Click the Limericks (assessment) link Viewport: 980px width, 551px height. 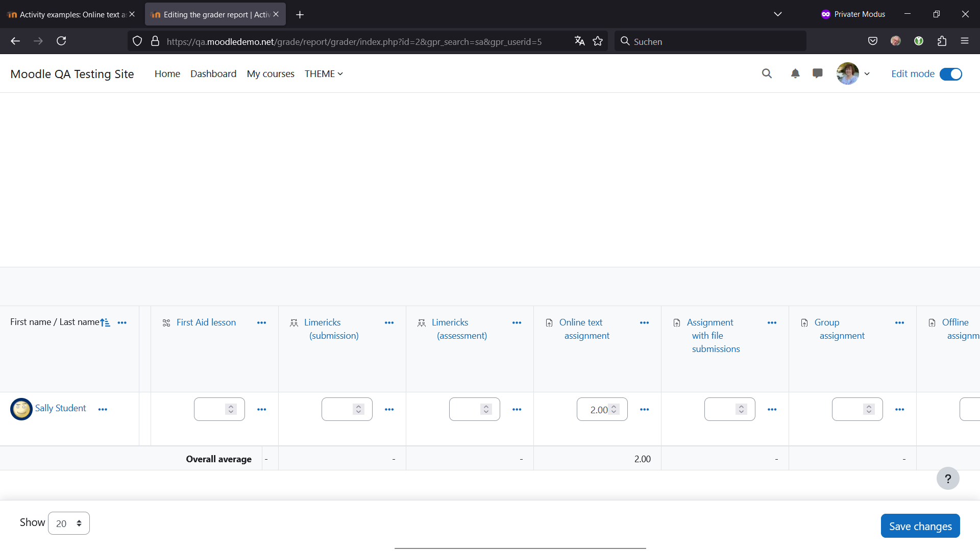459,329
